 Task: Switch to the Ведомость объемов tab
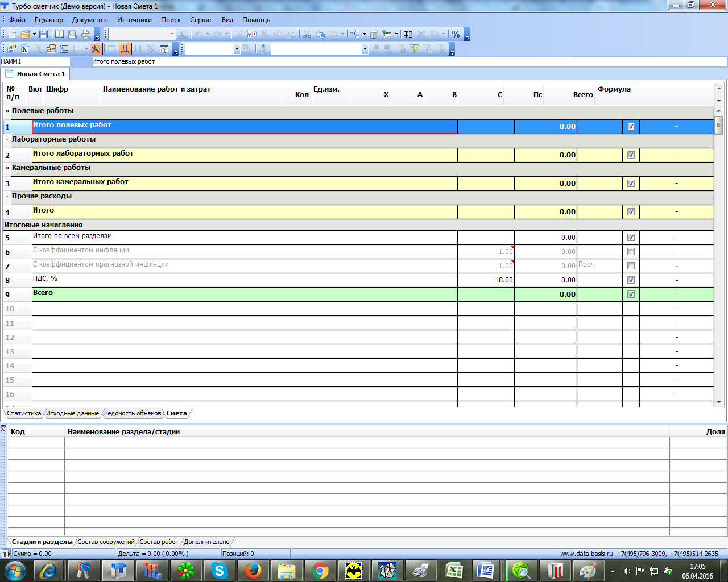pos(133,413)
